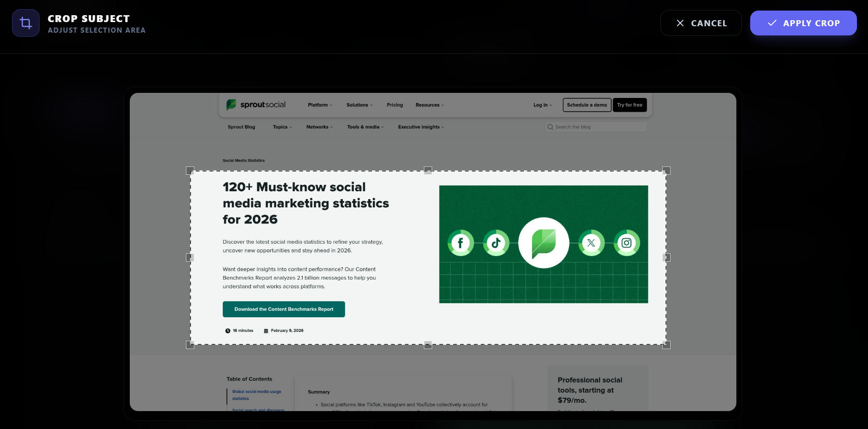Viewport: 868px width, 429px height.
Task: Expand the Executive insights dropdown
Action: 421,127
